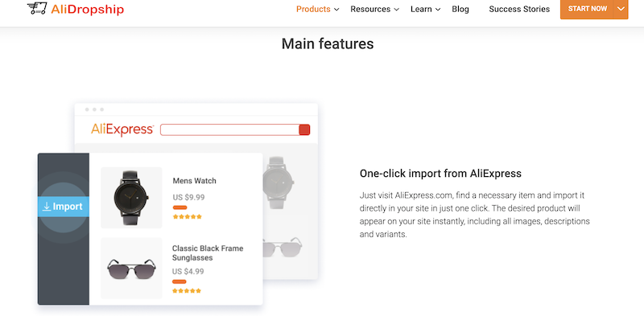Expand the Resources dropdown chevron
The height and width of the screenshot is (316, 644).
pyautogui.click(x=396, y=10)
